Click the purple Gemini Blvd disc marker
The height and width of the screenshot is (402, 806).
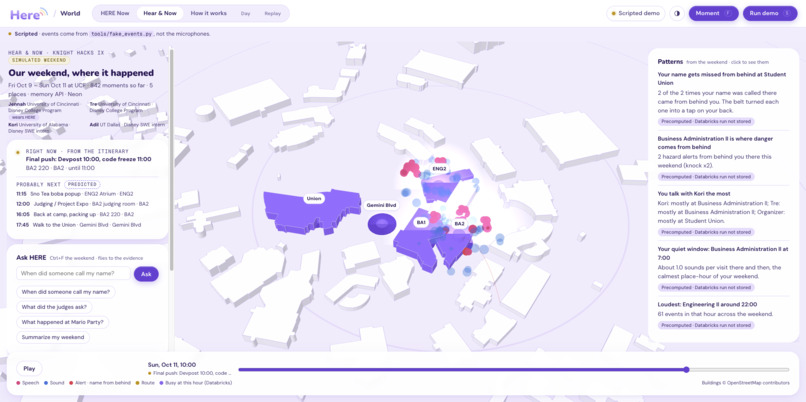381,224
